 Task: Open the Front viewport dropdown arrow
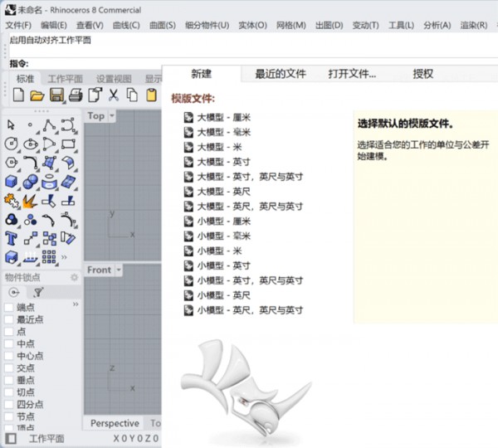click(x=119, y=270)
